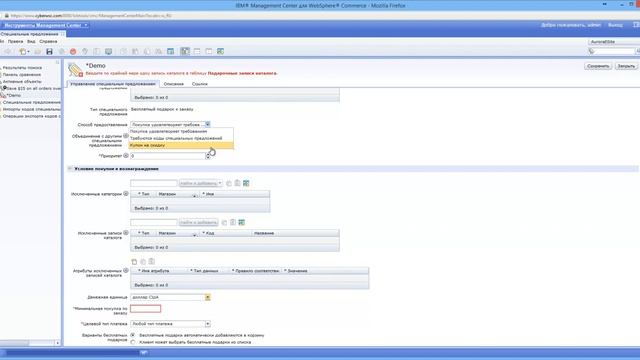Image resolution: width=640 pixels, height=360 pixels.
Task: Select Специальные предложения in left panel
Action: [x=31, y=102]
